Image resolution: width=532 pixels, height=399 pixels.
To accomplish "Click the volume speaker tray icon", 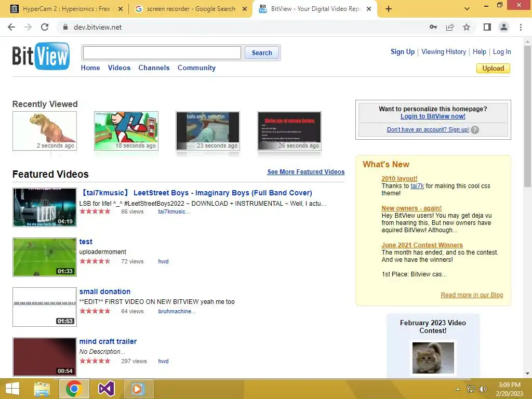I will pos(483,389).
